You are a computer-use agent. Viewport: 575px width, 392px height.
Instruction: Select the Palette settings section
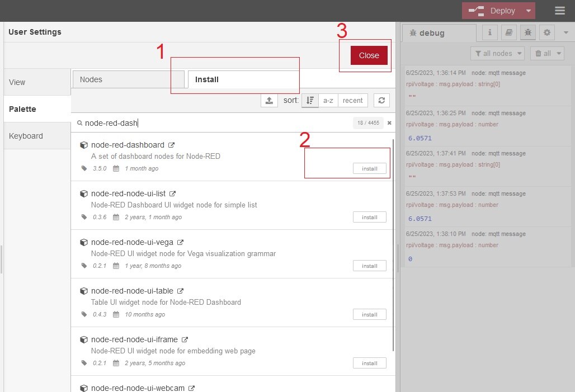click(37, 109)
